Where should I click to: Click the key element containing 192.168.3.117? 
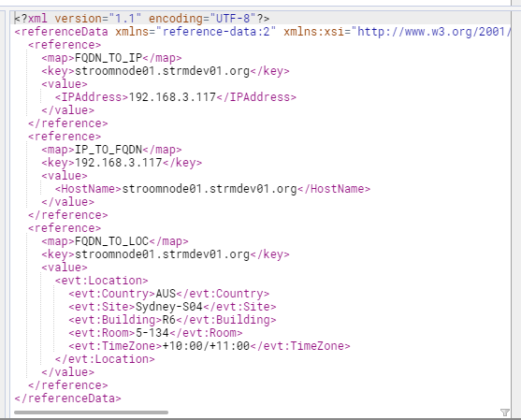tap(122, 163)
